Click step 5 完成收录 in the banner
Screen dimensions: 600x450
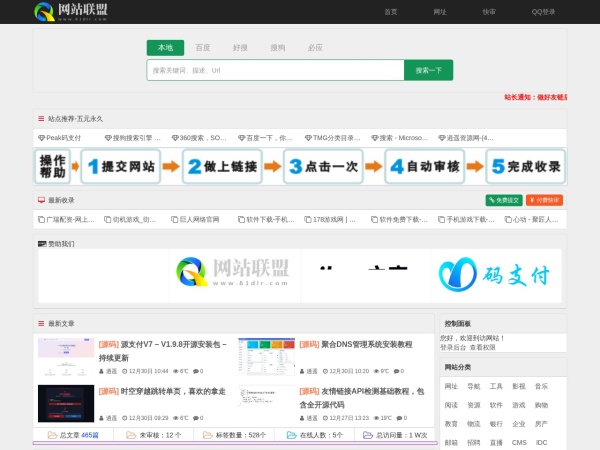(525, 166)
